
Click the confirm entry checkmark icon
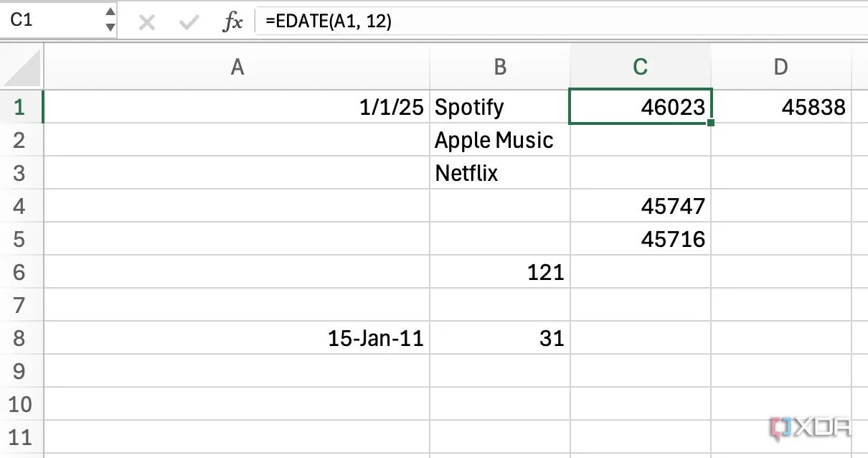tap(189, 22)
